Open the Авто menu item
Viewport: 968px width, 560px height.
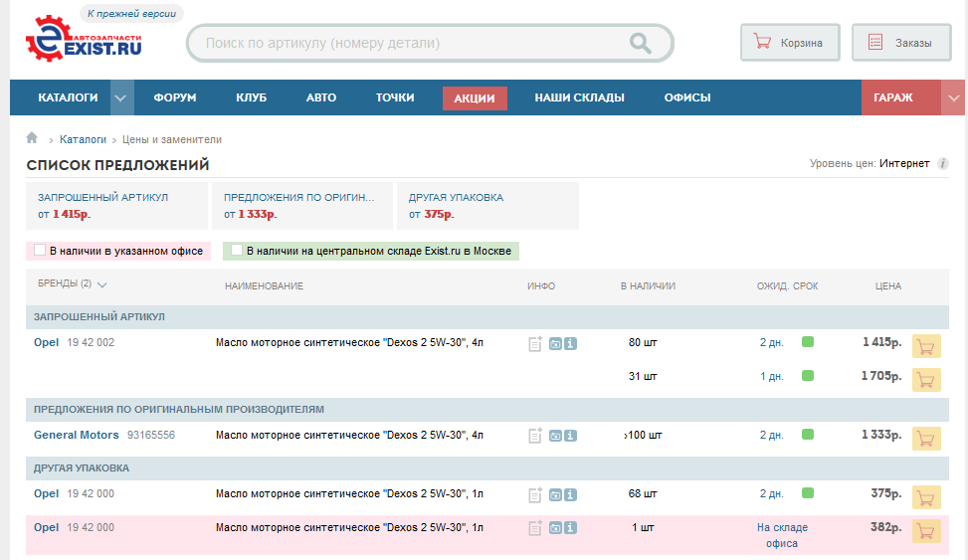pyautogui.click(x=321, y=97)
